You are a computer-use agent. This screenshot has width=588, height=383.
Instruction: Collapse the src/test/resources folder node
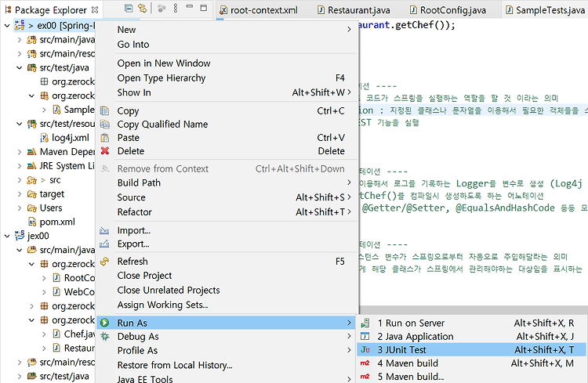click(x=20, y=124)
